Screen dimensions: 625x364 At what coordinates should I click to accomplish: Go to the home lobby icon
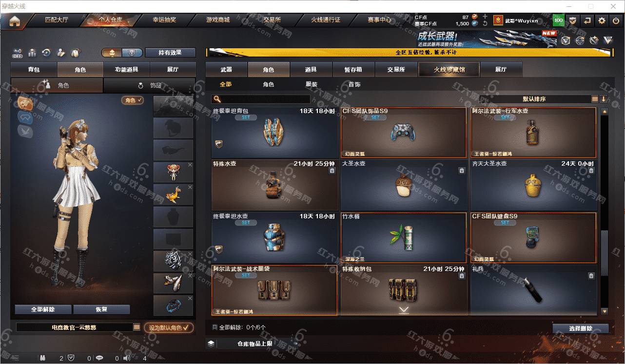click(x=15, y=21)
